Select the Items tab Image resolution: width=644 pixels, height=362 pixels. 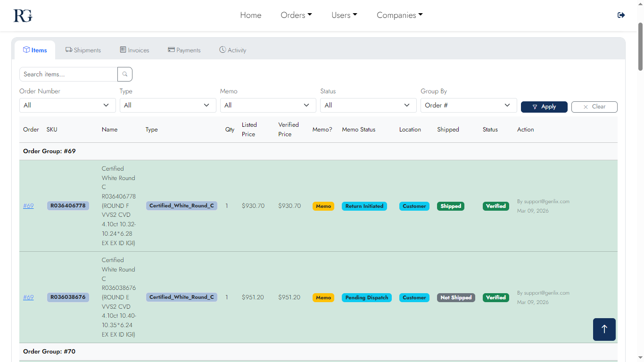click(35, 50)
